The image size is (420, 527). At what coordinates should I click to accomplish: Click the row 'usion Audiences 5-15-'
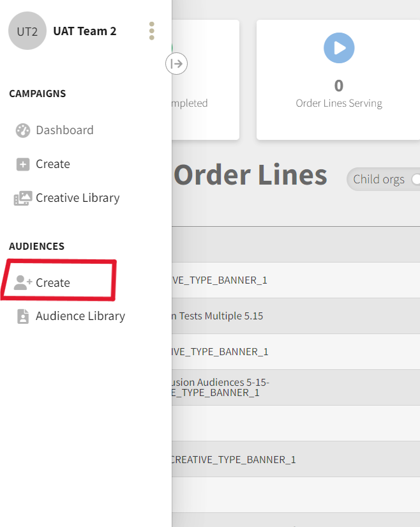[x=296, y=388]
